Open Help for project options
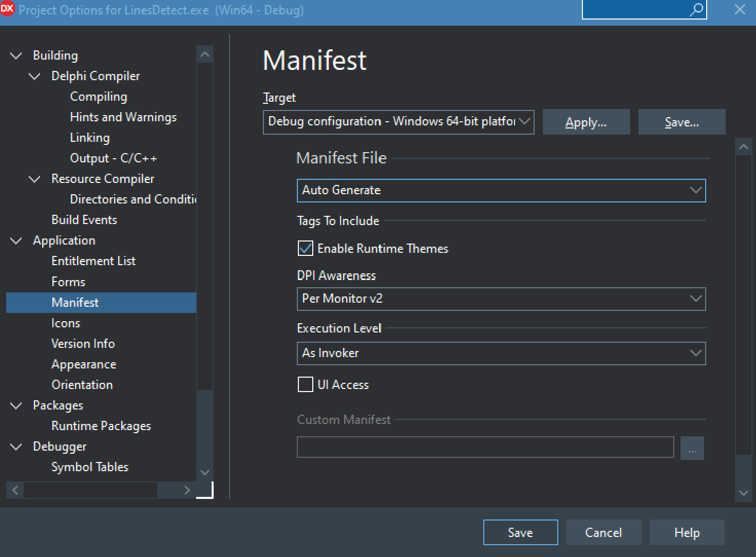Screen dimensions: 756x557 click(x=687, y=532)
